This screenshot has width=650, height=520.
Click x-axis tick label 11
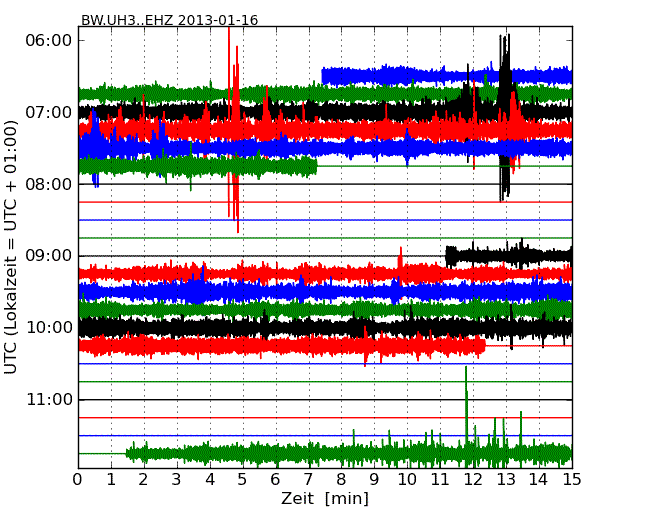pyautogui.click(x=440, y=480)
